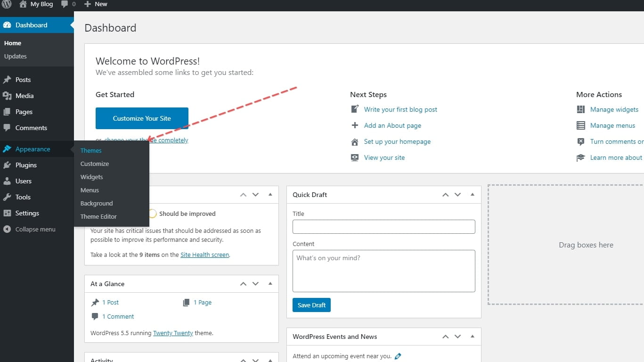
Task: Open the 1 Comment link
Action: point(118,317)
